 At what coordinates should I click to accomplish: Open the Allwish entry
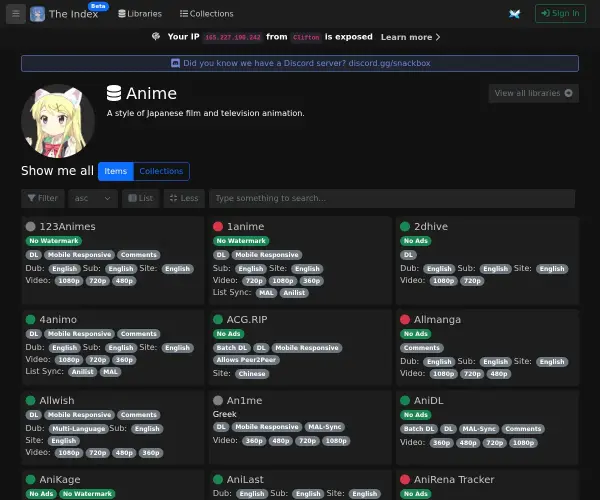click(57, 401)
